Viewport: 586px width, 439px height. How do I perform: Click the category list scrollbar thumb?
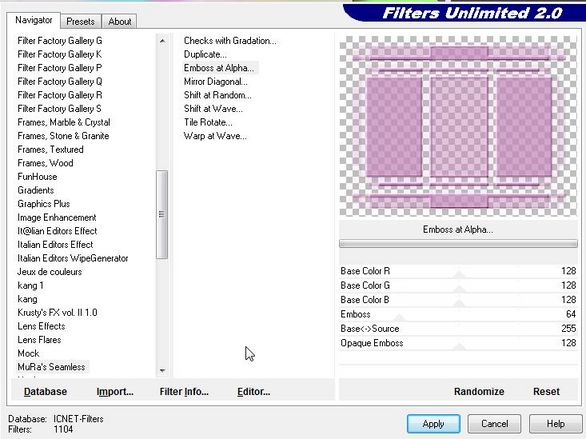[162, 214]
